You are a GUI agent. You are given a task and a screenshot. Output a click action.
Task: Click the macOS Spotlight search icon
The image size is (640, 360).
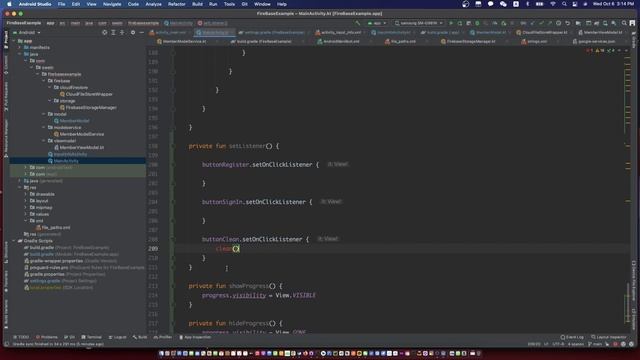pyautogui.click(x=564, y=4)
